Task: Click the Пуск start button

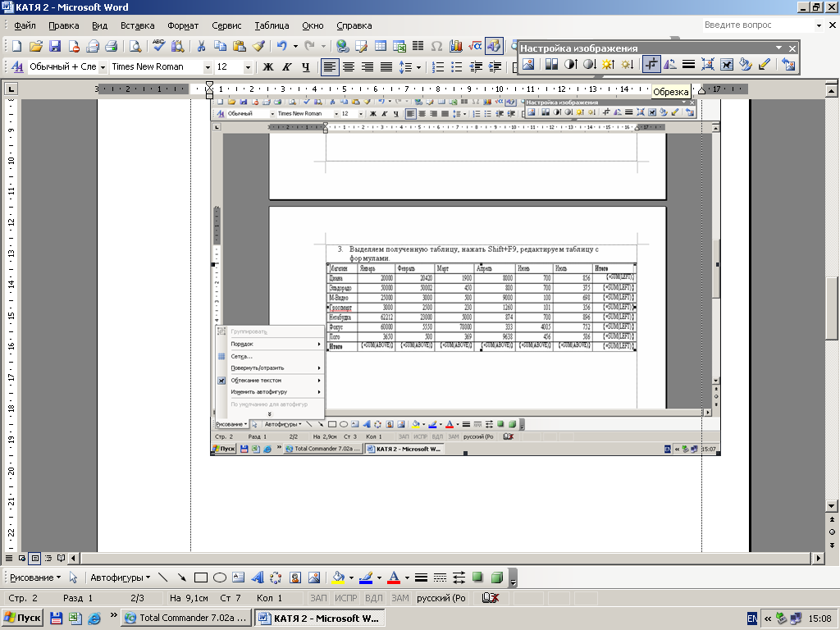Action: tap(22, 618)
